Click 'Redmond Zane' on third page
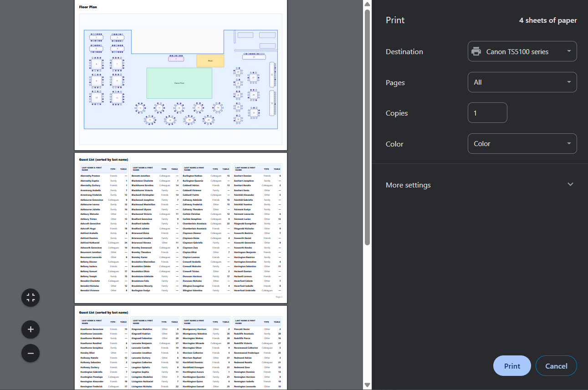This screenshot has height=390, width=588. (242, 367)
